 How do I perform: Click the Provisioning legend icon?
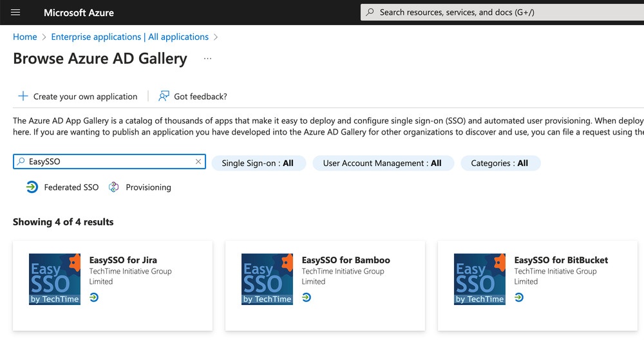point(114,187)
